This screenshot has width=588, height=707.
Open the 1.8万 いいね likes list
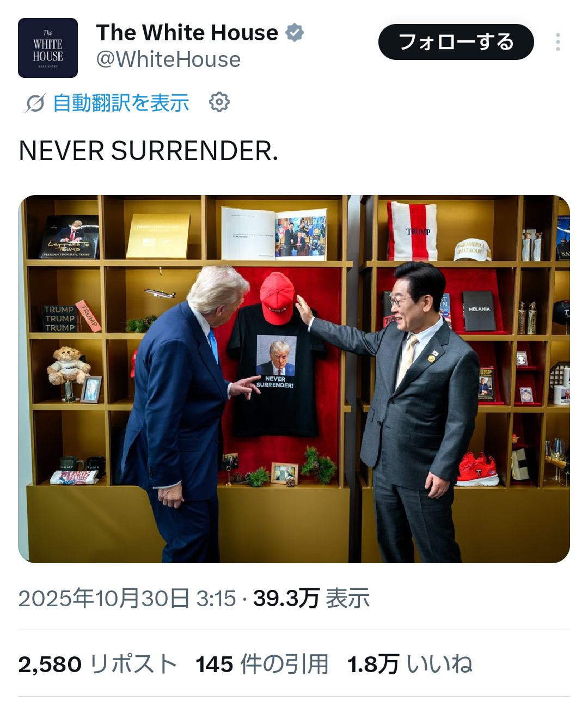410,665
